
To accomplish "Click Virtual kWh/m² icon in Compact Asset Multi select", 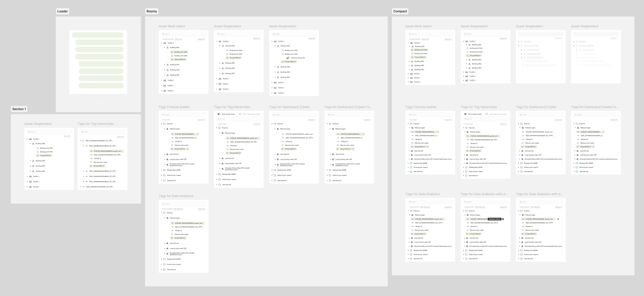I will [x=412, y=57].
